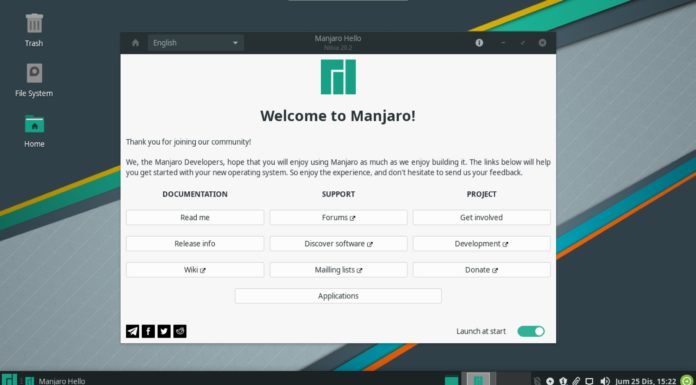Minimize the Manjaro Hello window
Screen dimensions: 696x385
click(x=503, y=43)
